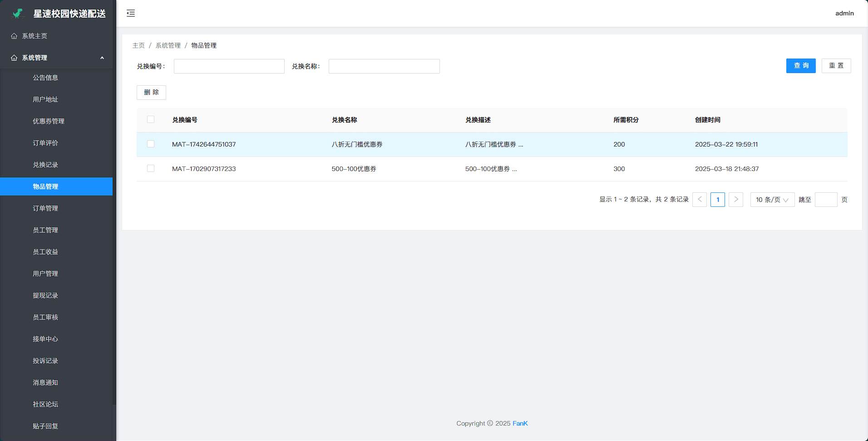Viewport: 868px width, 441px height.
Task: Click the house icon beside 系统管理
Action: click(x=14, y=58)
